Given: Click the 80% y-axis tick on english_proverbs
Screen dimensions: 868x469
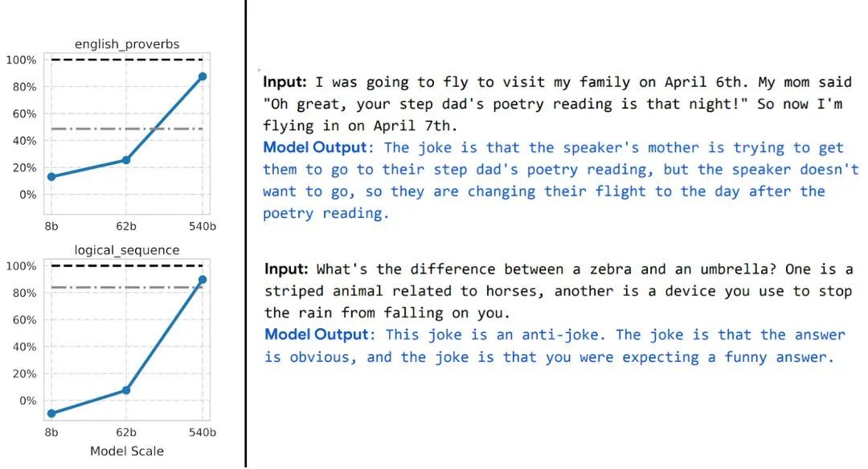Looking at the screenshot, I should 24,87.
